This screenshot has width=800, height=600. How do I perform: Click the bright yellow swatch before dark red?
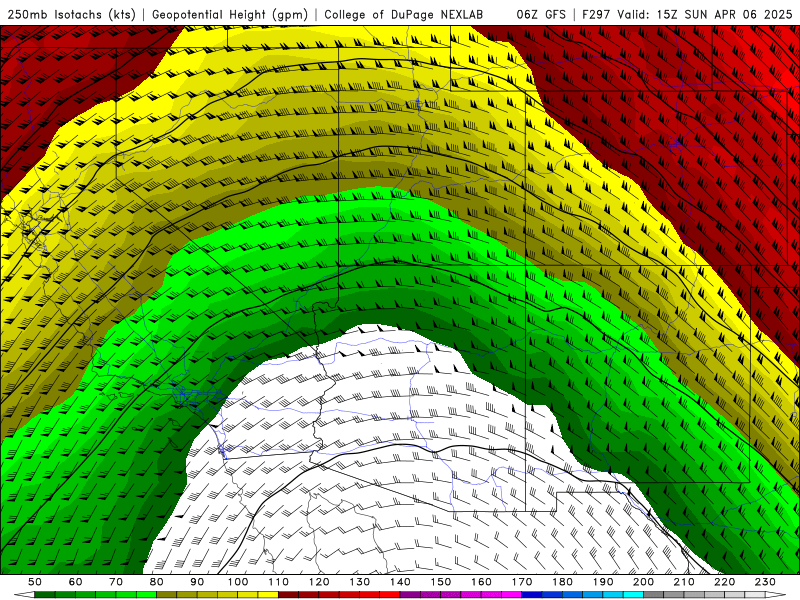(268, 595)
